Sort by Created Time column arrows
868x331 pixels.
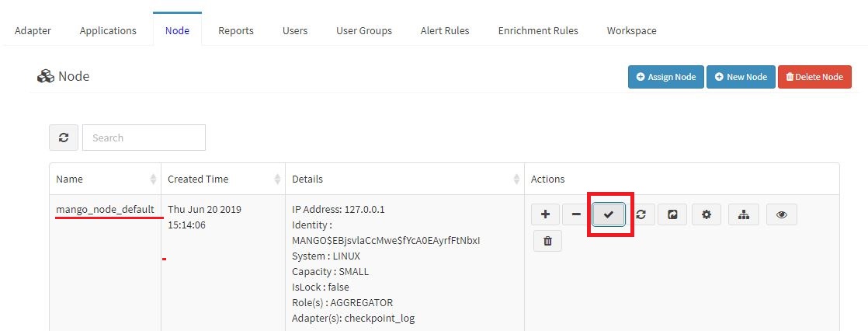point(277,179)
